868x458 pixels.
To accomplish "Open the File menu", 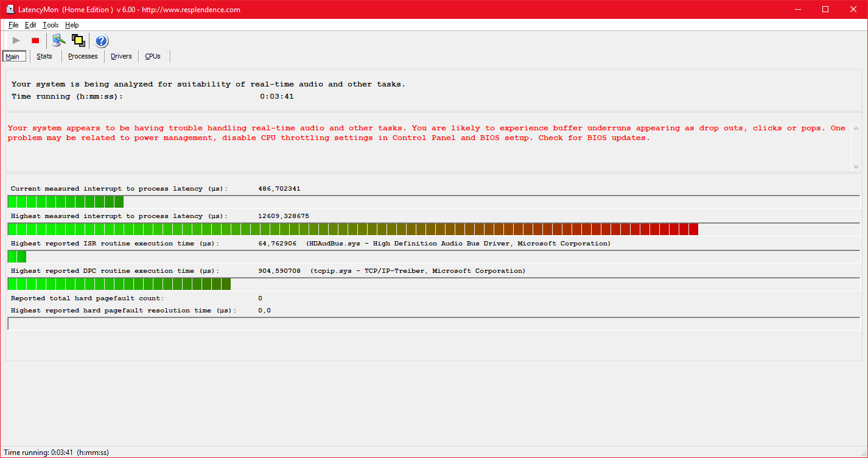I will (13, 25).
